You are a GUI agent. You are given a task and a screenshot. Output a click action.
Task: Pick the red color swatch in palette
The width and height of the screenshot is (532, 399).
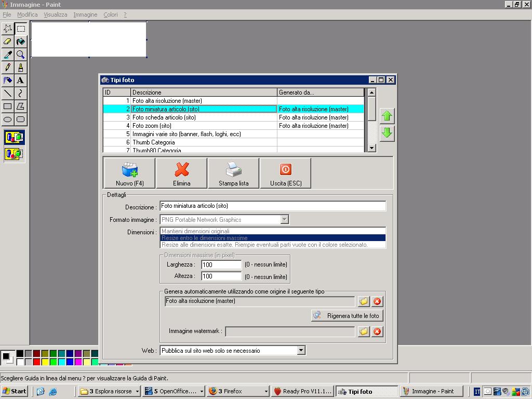click(37, 362)
